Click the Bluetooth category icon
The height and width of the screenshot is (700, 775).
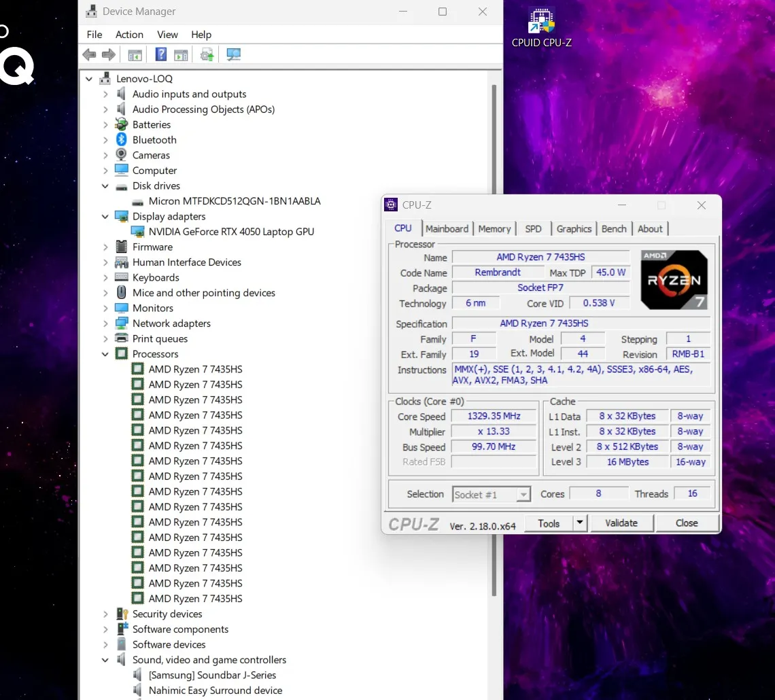click(x=122, y=139)
